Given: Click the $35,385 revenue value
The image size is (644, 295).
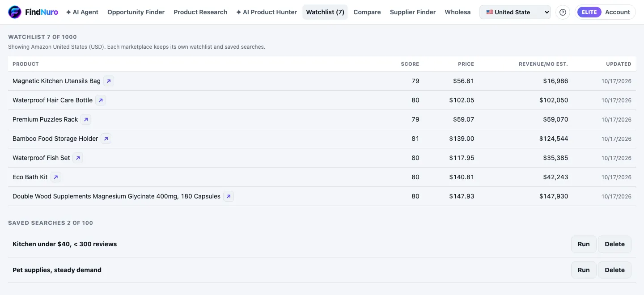Looking at the screenshot, I should coord(555,158).
